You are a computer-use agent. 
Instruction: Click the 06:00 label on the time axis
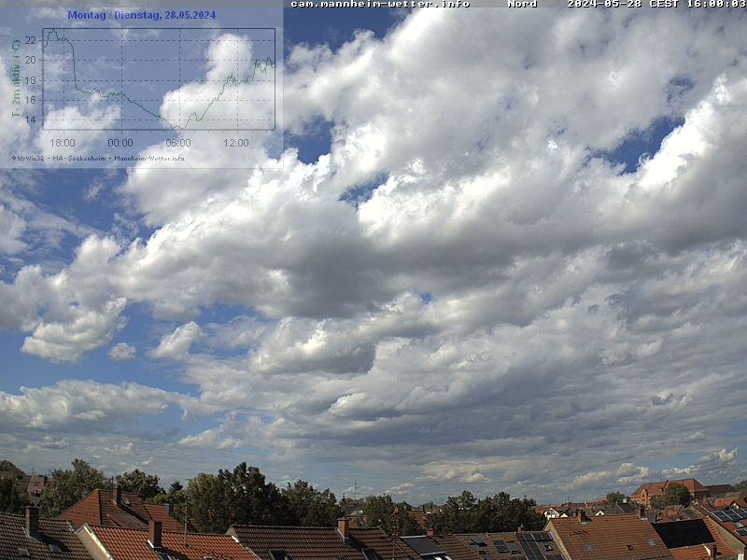177,143
